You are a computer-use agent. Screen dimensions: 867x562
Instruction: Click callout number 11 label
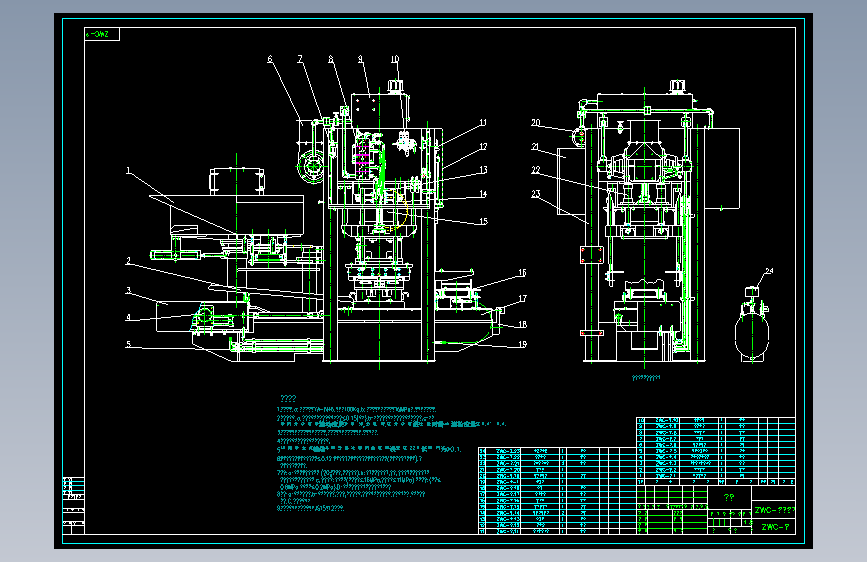483,123
